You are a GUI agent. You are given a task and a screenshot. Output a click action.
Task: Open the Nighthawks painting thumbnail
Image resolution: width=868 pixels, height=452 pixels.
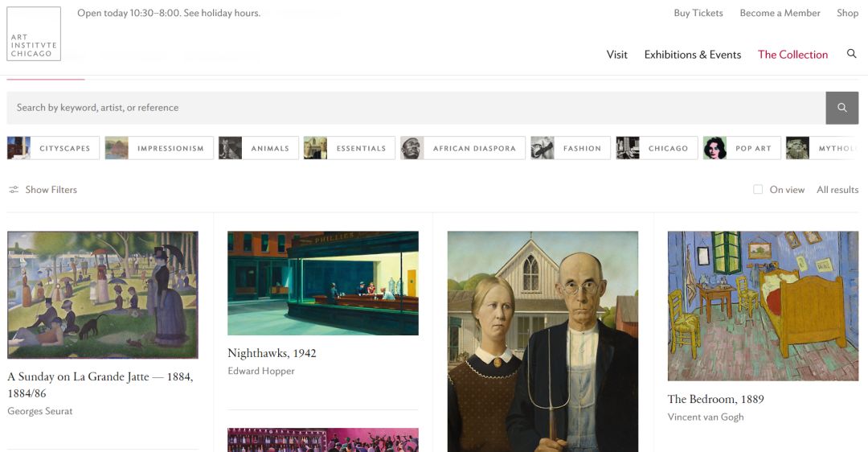[322, 283]
